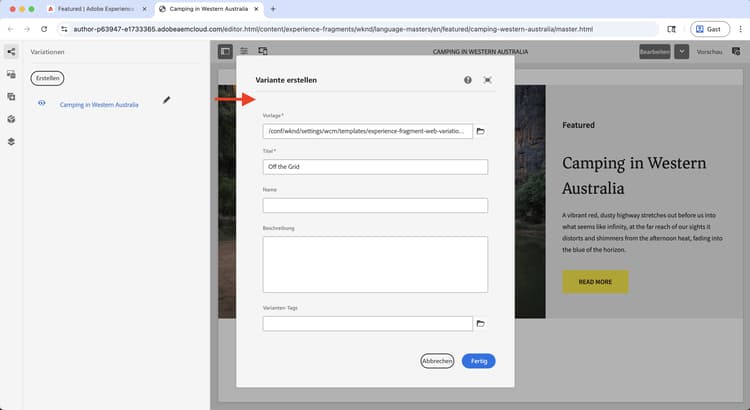The width and height of the screenshot is (750, 410).
Task: Click the Titel field containing Off the Grid
Action: coord(375,167)
